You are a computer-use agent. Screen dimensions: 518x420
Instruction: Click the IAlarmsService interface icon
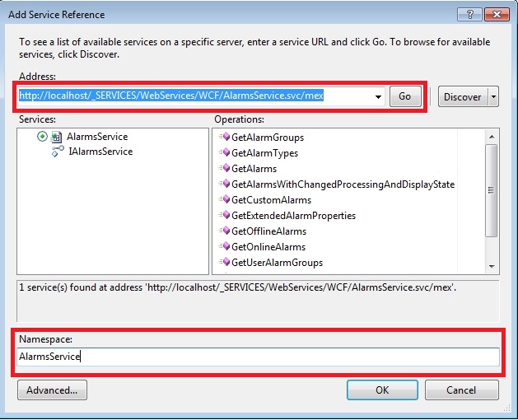tap(58, 152)
